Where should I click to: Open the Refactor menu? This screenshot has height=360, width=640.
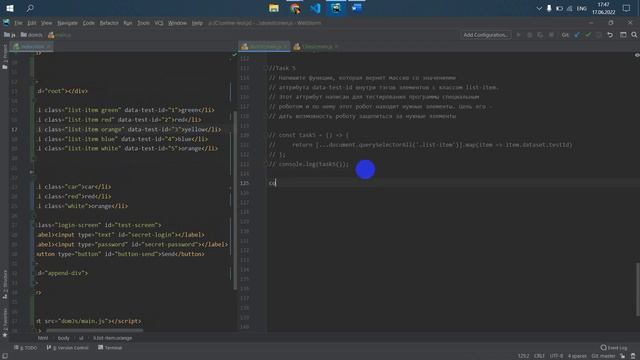109,23
